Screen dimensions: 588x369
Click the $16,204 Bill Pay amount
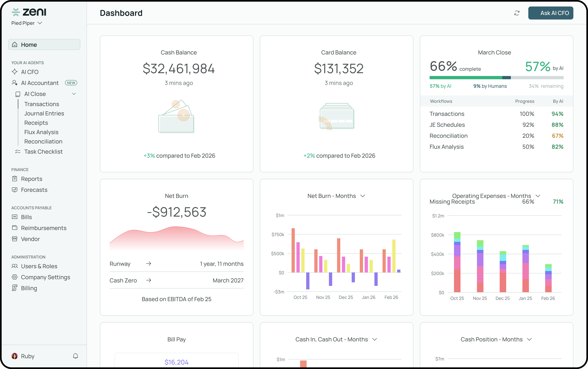[176, 362]
